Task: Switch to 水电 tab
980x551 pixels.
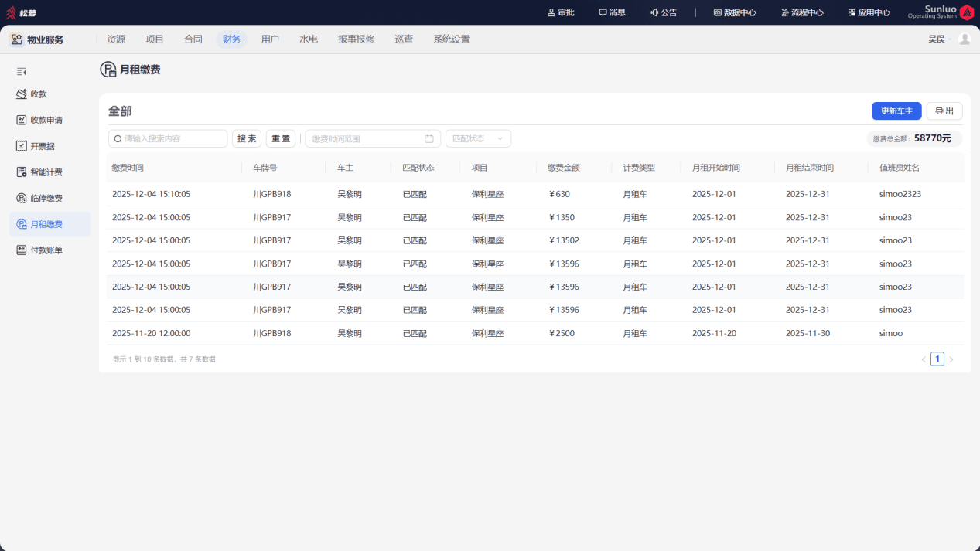Action: pos(309,39)
